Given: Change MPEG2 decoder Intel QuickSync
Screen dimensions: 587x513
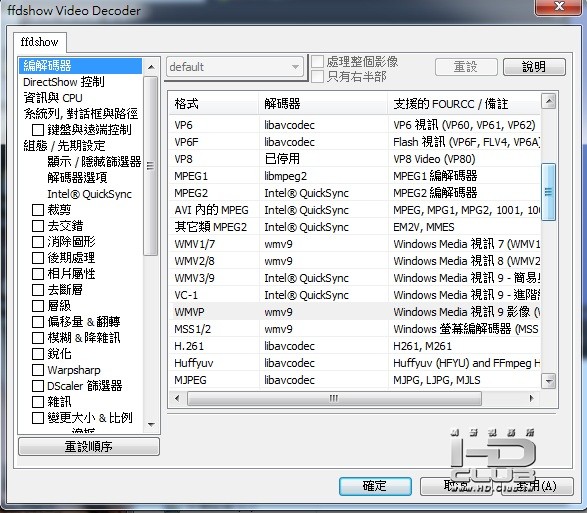Looking at the screenshot, I should click(323, 193).
